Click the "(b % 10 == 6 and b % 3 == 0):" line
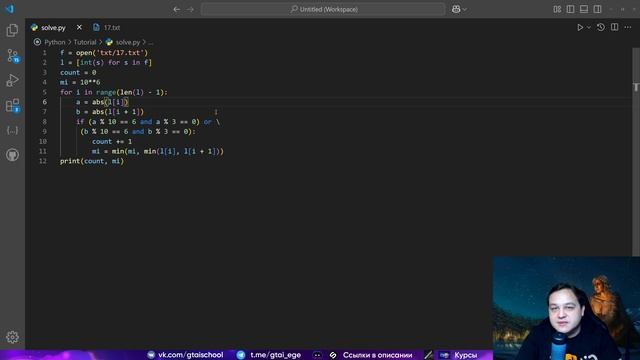Screen dimensions: 640x360 (x=138, y=131)
